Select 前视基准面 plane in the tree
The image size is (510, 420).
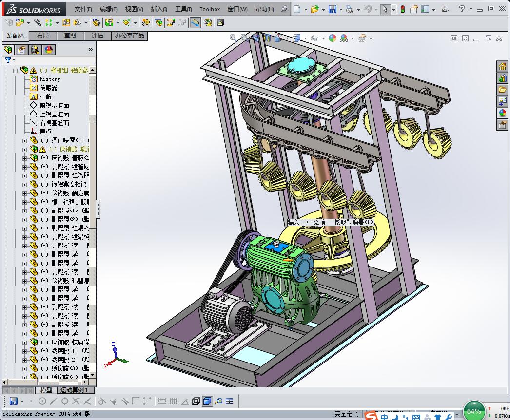coord(54,105)
